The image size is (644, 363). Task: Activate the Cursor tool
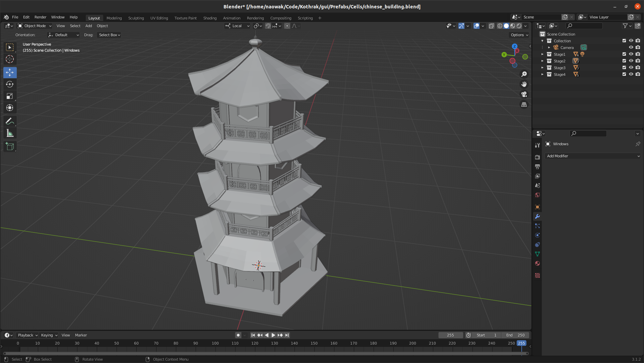click(x=10, y=59)
